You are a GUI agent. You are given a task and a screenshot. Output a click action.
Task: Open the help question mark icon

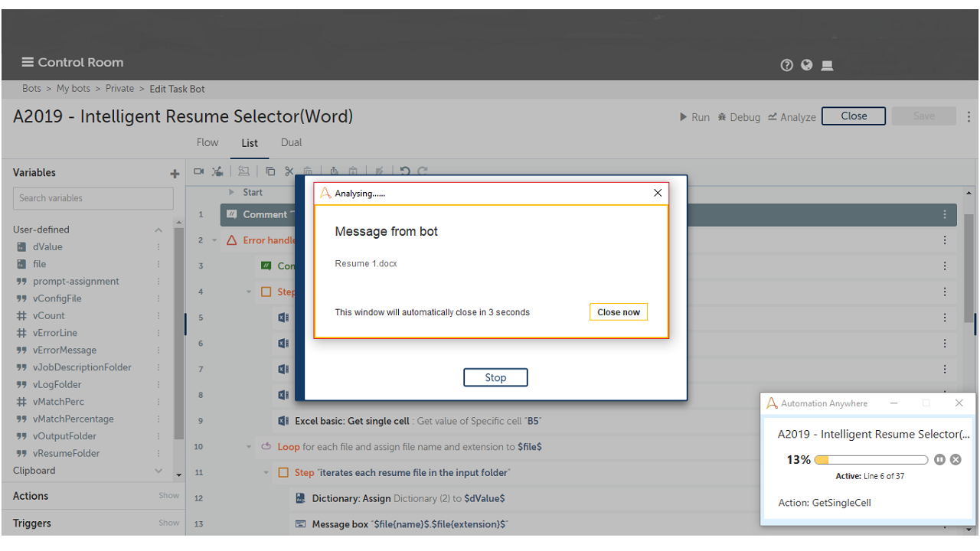786,65
